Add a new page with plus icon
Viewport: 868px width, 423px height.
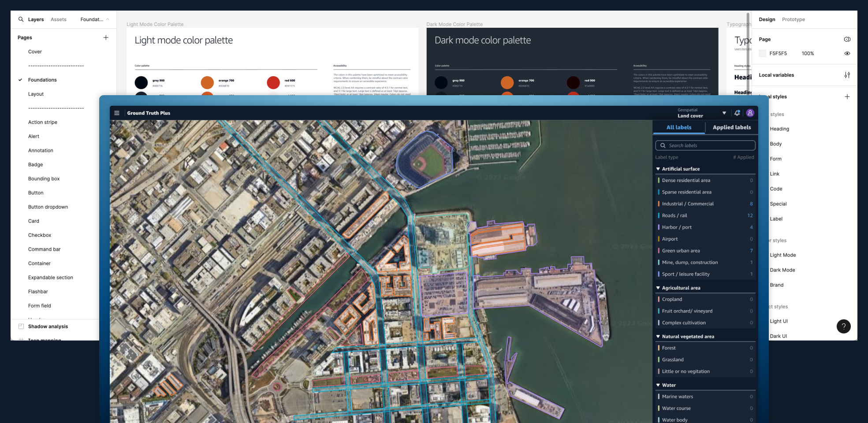pos(106,37)
